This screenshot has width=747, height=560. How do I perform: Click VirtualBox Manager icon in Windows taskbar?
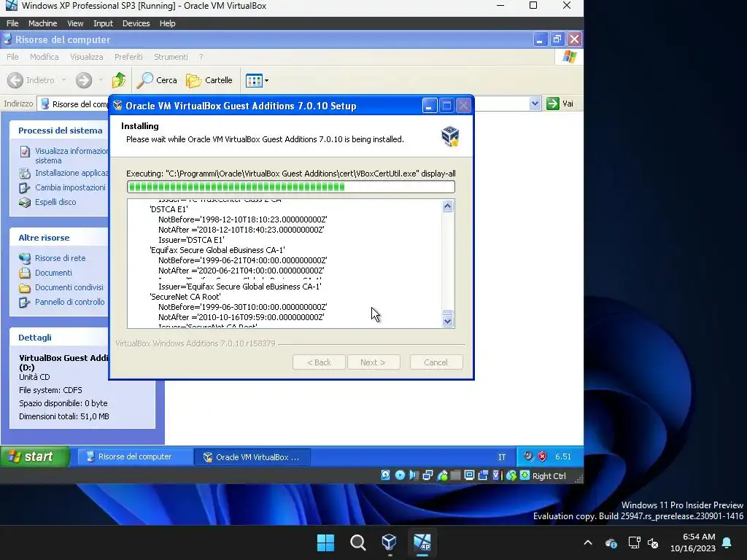click(390, 542)
